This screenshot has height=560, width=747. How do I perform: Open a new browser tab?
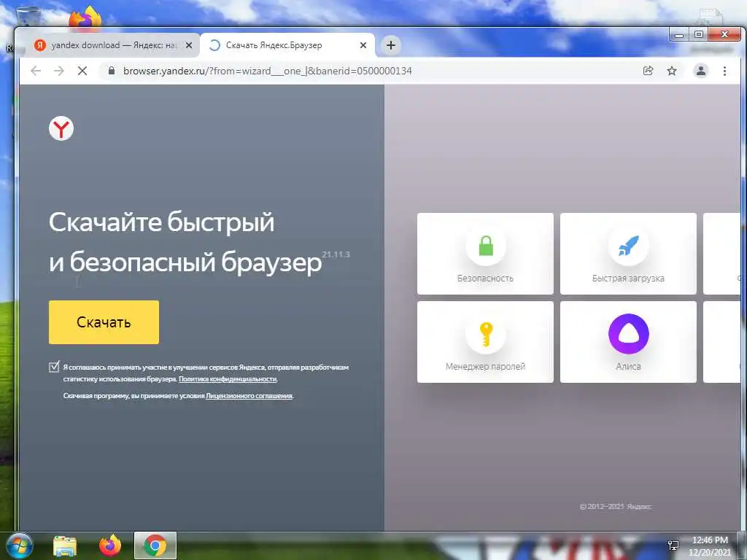click(x=391, y=45)
